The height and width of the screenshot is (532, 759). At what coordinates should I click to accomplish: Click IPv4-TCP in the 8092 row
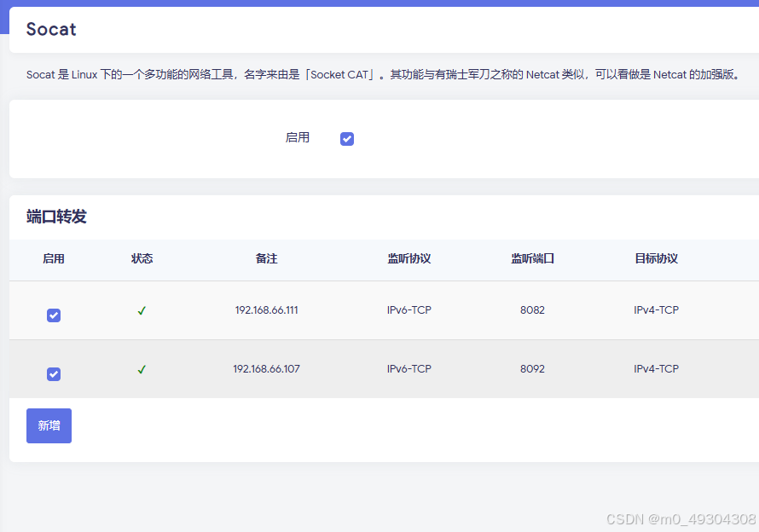pyautogui.click(x=657, y=369)
